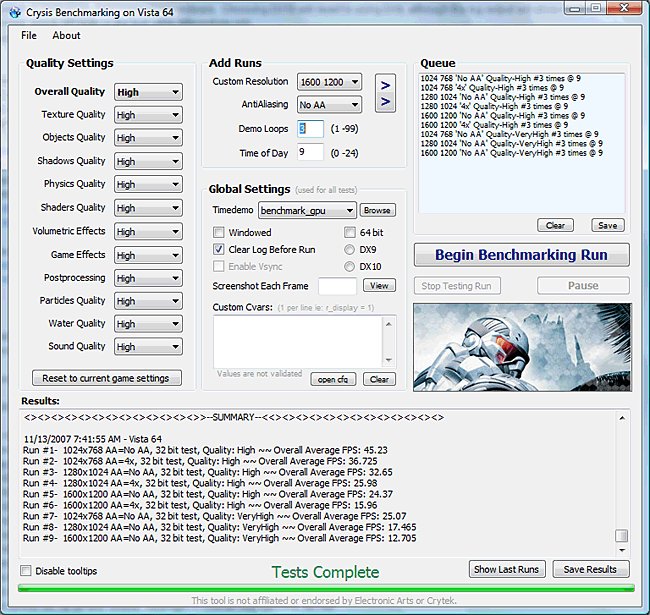Expand the Shadows Quality dropdown
The height and width of the screenshot is (615, 650).
148,161
